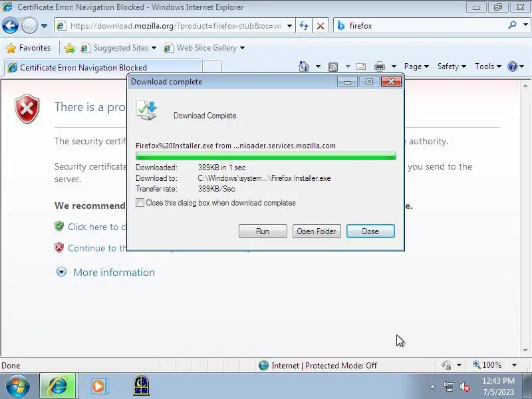The image size is (532, 399).
Task: Click the download complete icon in dialog
Action: tap(146, 110)
